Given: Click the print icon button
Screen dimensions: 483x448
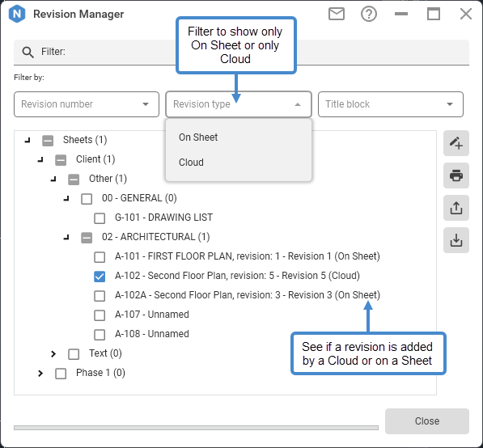Looking at the screenshot, I should pyautogui.click(x=455, y=175).
